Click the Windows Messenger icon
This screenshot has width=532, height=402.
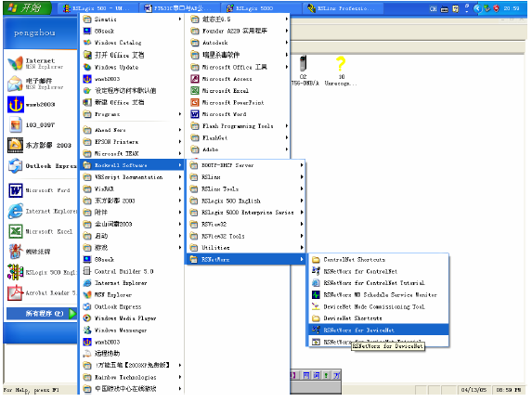[87, 331]
